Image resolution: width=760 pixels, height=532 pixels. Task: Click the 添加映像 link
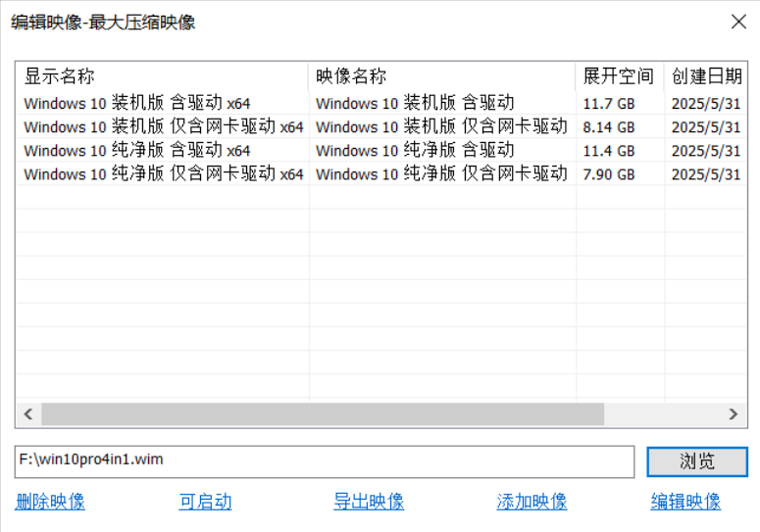coord(532,502)
